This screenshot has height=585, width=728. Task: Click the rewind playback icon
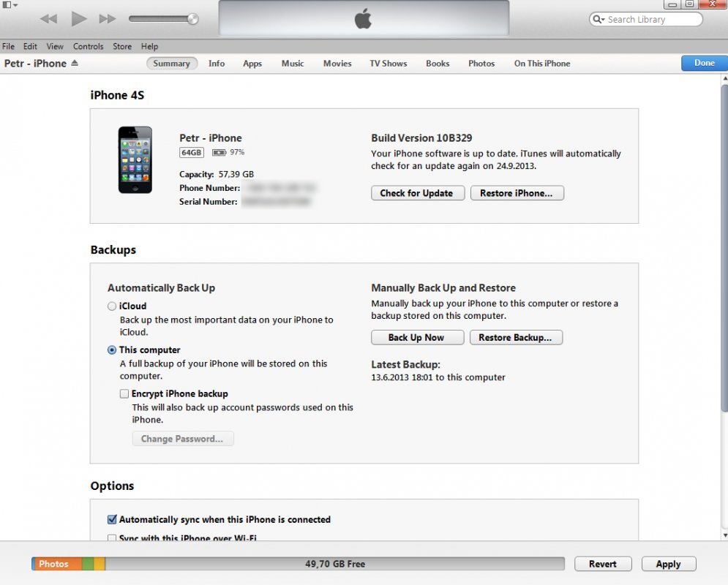48,19
